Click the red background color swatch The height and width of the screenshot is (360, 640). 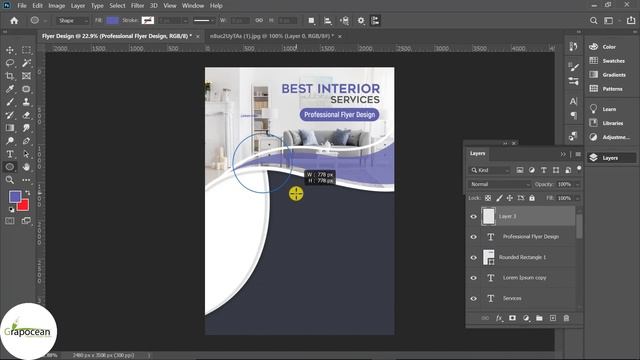click(x=24, y=205)
